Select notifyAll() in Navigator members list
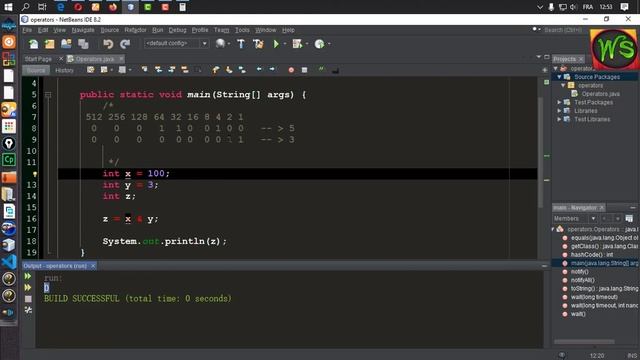The height and width of the screenshot is (360, 640). [582, 280]
